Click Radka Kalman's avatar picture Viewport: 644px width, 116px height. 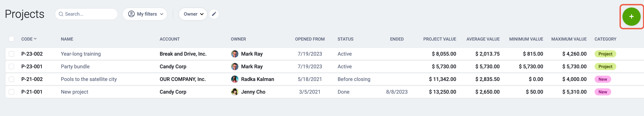234,79
